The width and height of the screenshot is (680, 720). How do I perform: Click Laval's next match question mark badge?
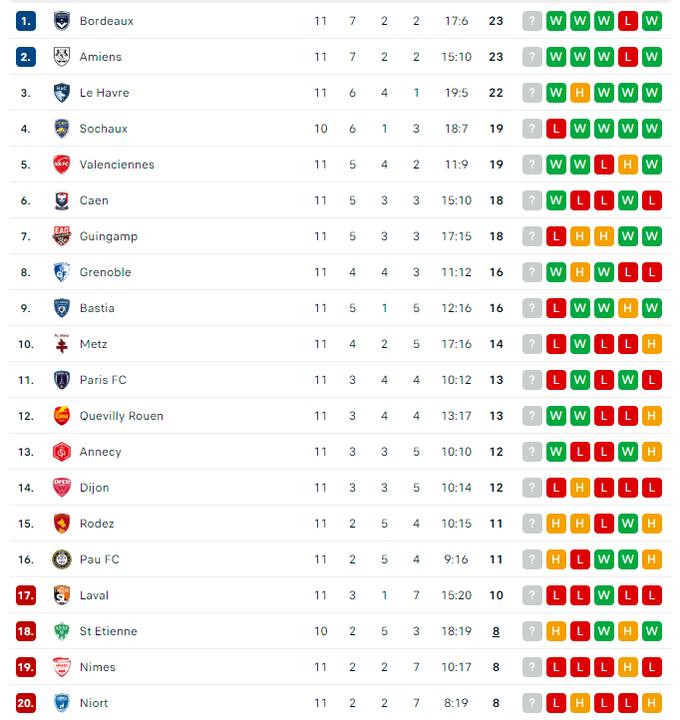(x=532, y=596)
